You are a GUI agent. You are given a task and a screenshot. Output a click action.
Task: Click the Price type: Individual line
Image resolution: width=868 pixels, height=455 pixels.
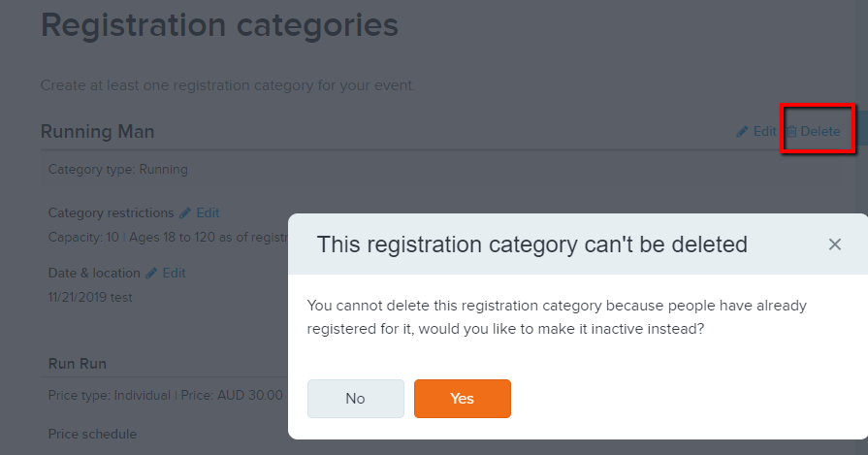pos(166,395)
